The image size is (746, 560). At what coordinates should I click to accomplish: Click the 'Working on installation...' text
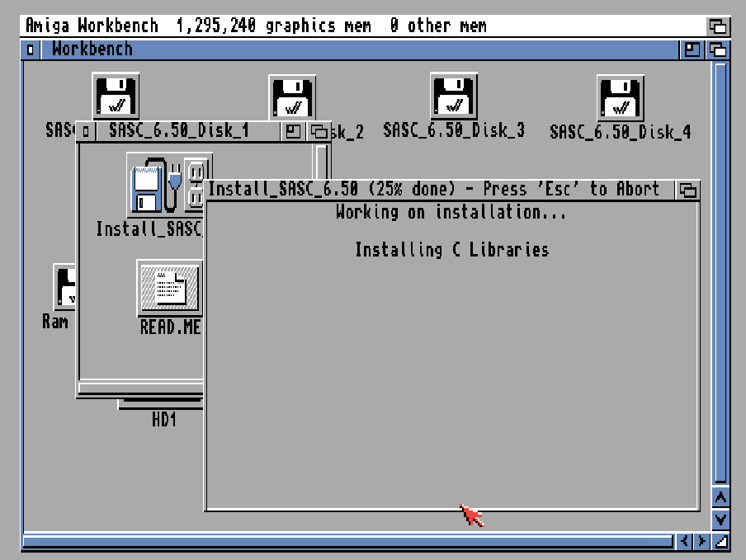coord(451,212)
